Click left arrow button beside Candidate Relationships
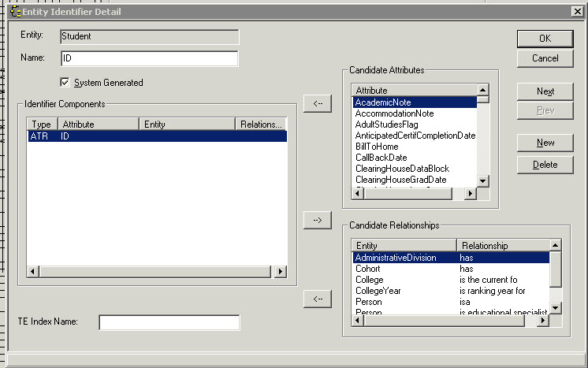Screen dimensions: 588x368 (x=317, y=299)
